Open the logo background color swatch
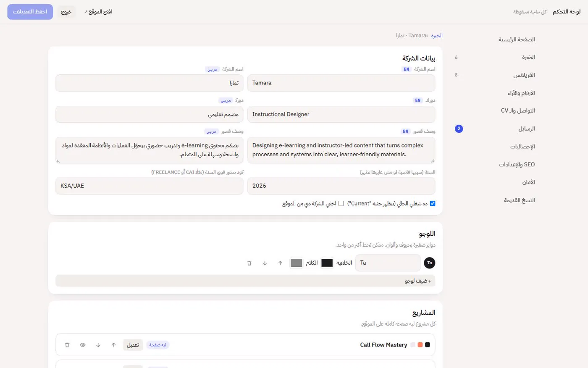The width and height of the screenshot is (588, 368). pyautogui.click(x=327, y=263)
